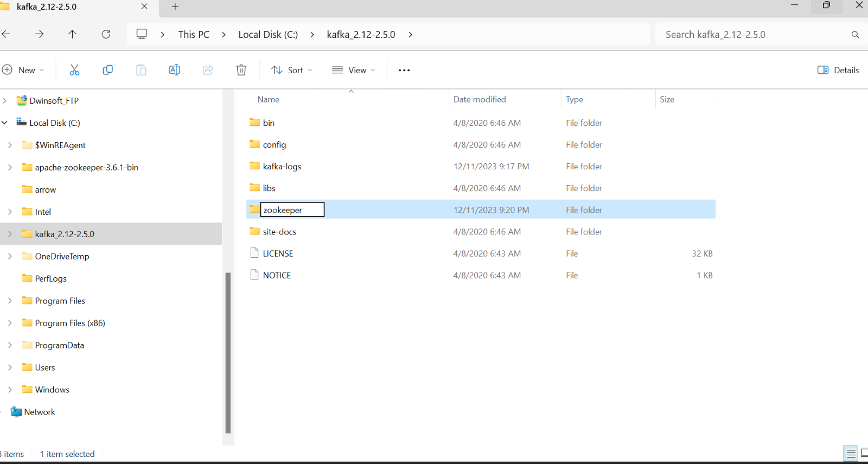Sort by Date modified column header
This screenshot has height=464, width=868.
[x=480, y=99]
